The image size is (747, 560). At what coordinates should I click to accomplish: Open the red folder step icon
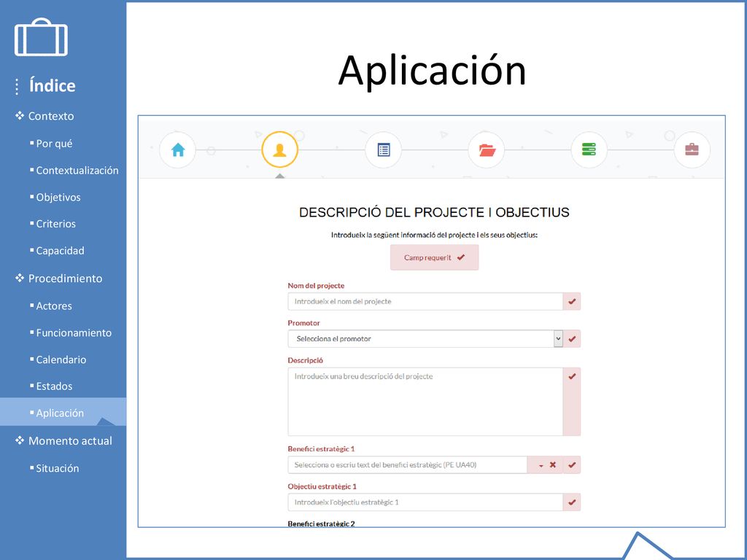click(487, 150)
